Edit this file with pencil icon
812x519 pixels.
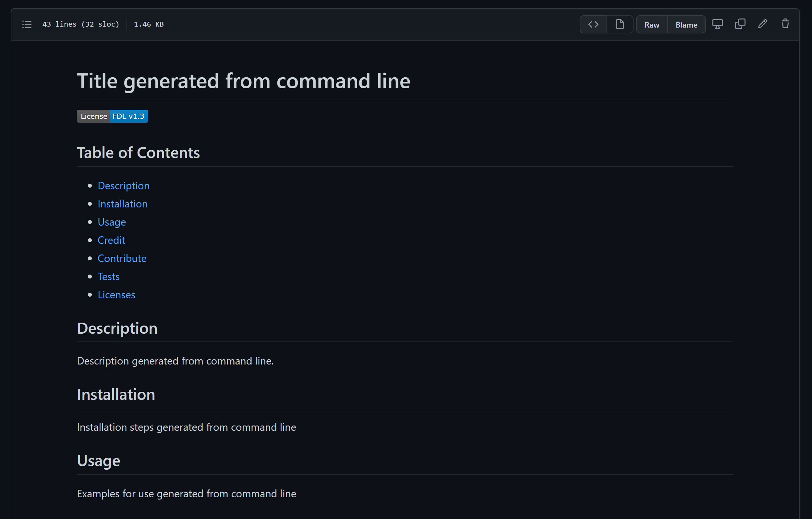coord(762,24)
